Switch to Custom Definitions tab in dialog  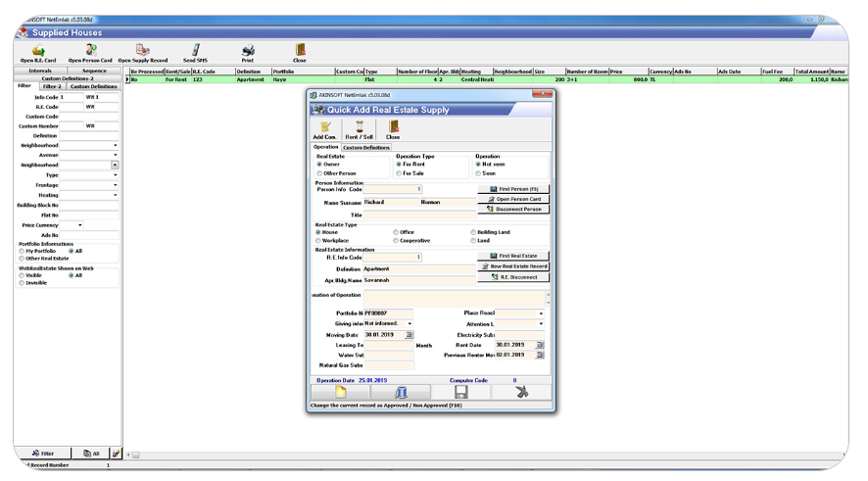click(366, 148)
